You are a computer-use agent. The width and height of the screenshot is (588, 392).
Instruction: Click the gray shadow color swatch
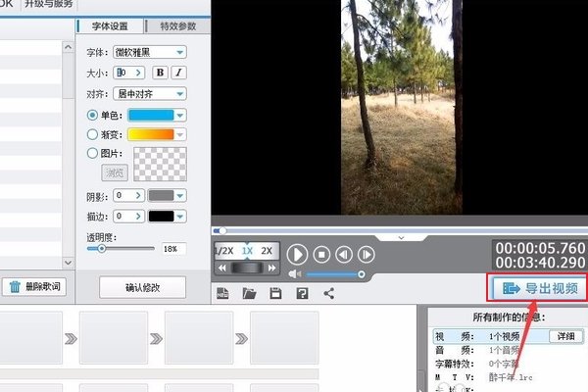[x=162, y=195]
